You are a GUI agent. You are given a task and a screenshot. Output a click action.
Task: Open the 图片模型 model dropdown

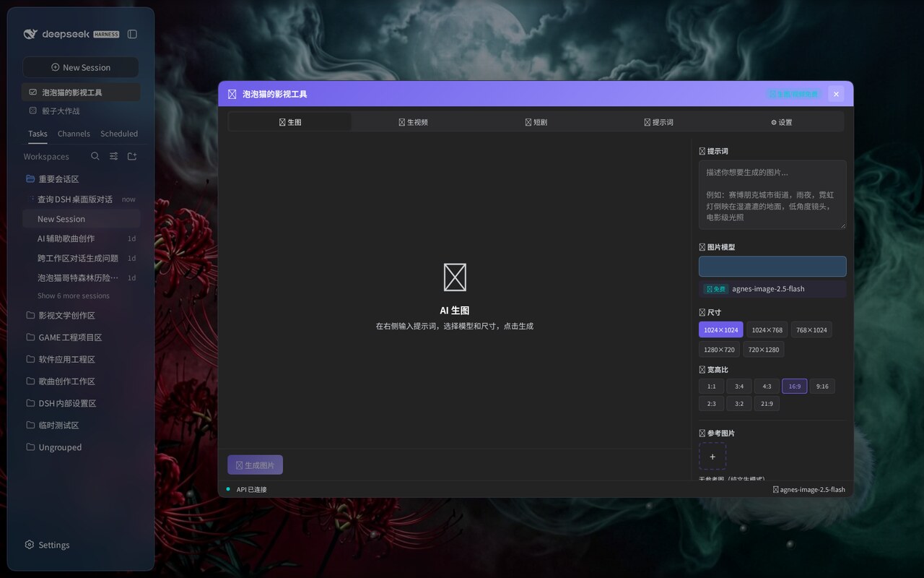coord(772,267)
